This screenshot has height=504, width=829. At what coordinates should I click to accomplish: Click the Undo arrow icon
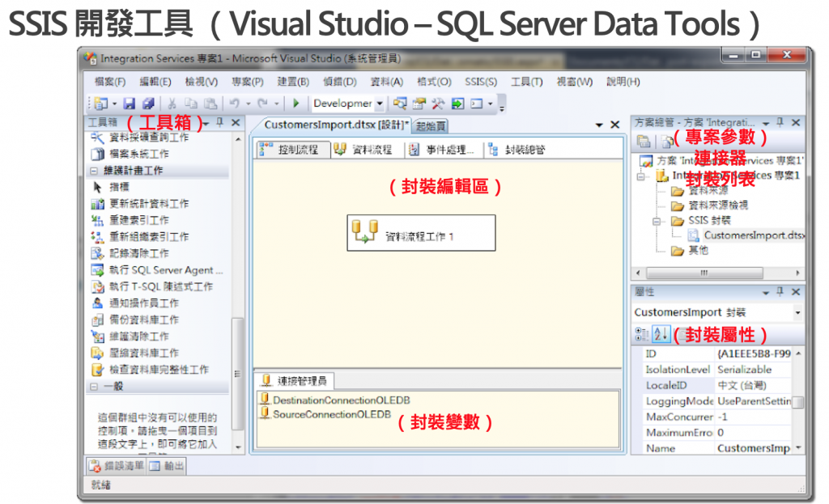click(235, 104)
